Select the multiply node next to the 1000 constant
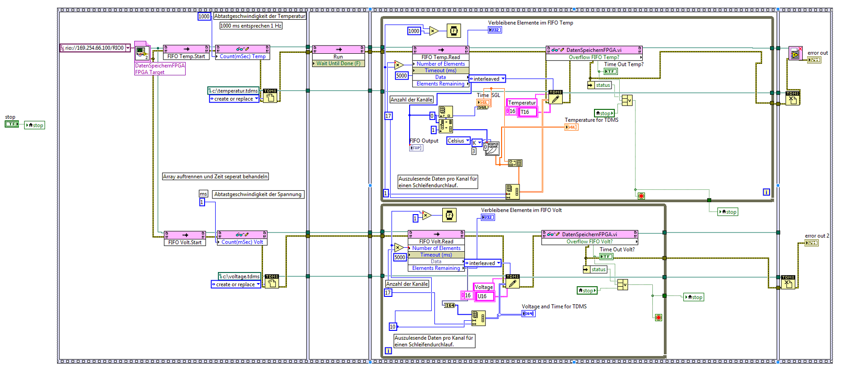The height and width of the screenshot is (386, 868). [x=434, y=31]
